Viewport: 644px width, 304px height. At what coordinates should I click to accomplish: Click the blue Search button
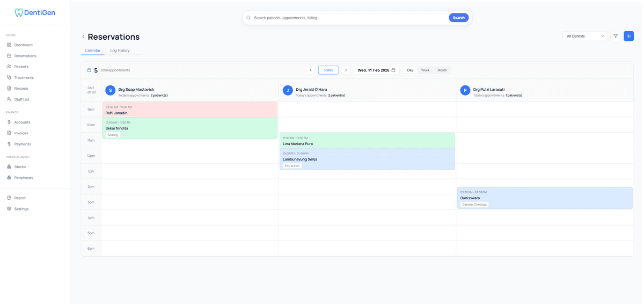[459, 18]
